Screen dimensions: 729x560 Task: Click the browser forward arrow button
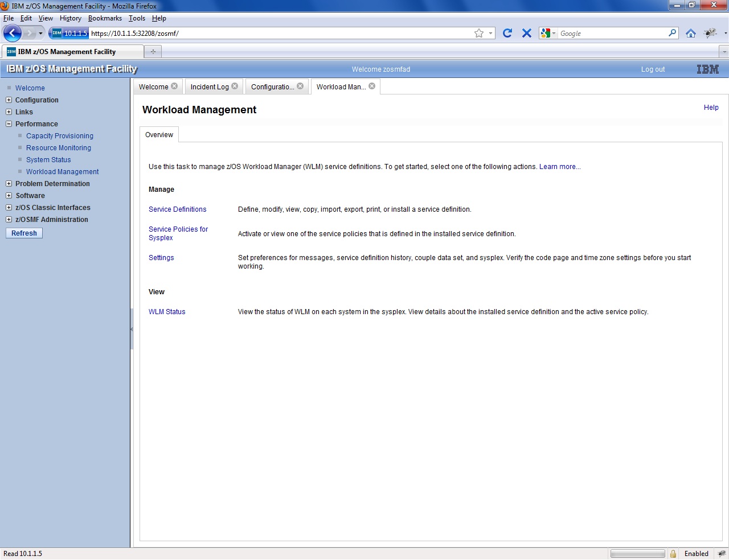[29, 33]
